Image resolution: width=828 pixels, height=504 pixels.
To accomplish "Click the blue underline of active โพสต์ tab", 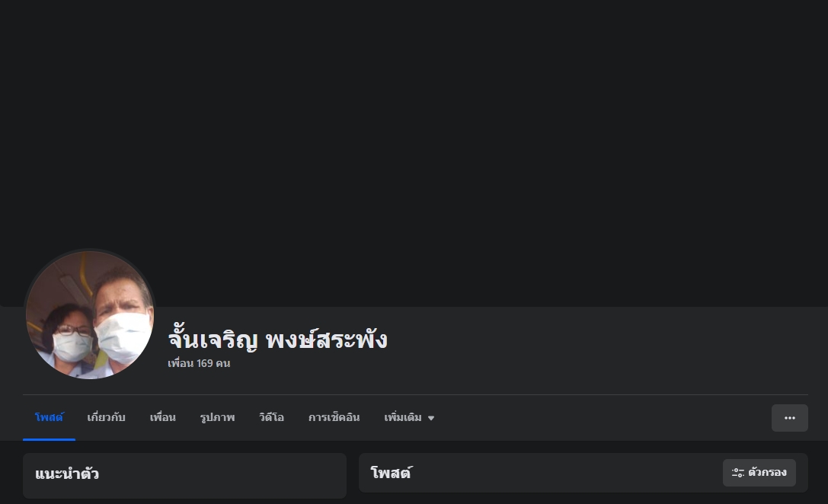I will [x=49, y=439].
